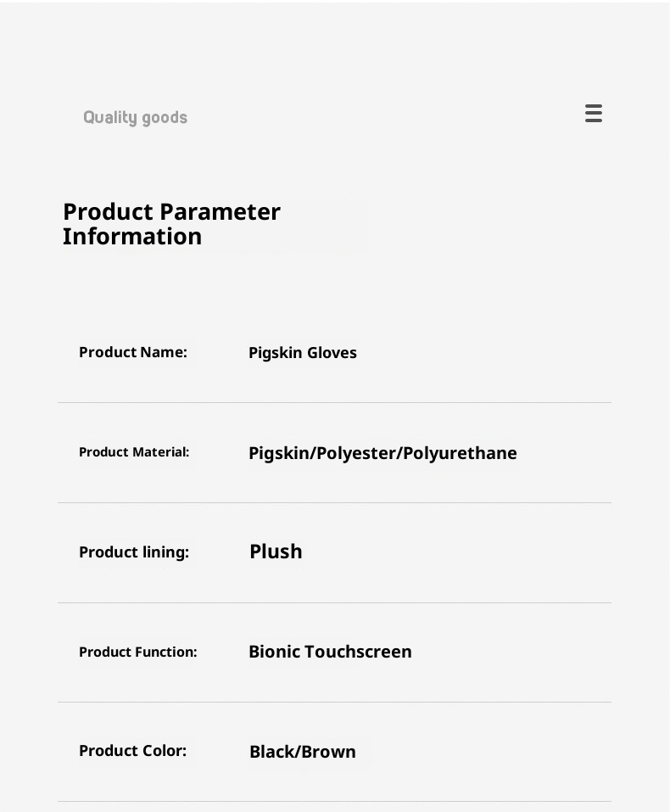
Task: Select the Product lining label
Action: point(134,552)
